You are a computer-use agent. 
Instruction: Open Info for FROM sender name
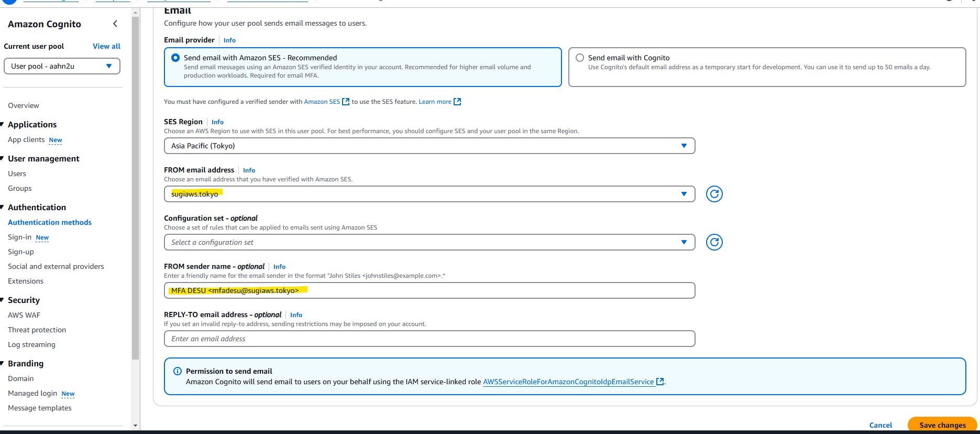click(279, 267)
